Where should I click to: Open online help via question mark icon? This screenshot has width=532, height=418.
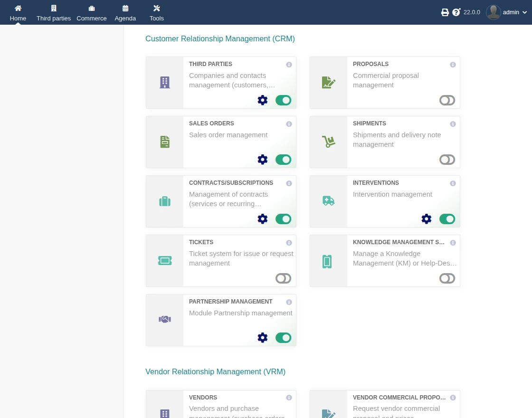[x=456, y=12]
